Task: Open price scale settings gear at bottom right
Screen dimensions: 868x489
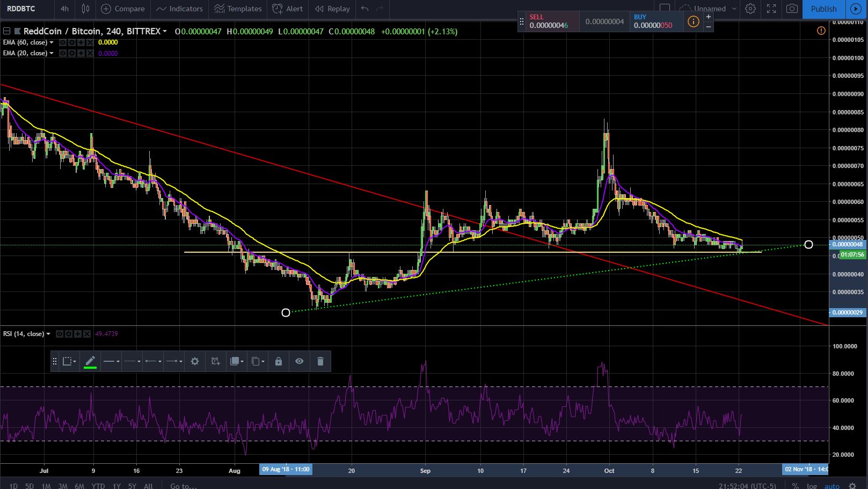Action: click(x=852, y=486)
